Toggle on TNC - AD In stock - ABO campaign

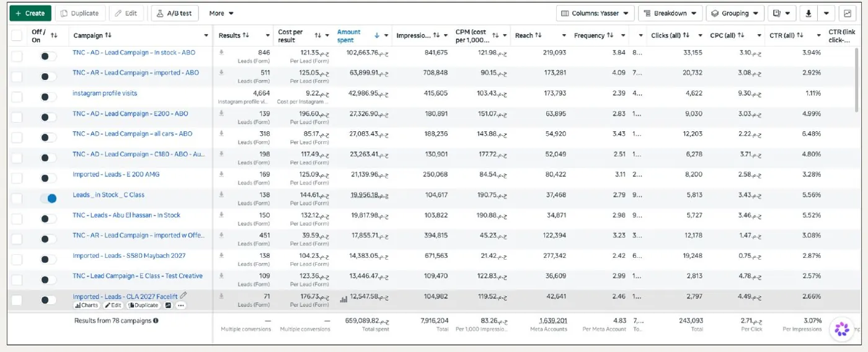click(x=48, y=56)
